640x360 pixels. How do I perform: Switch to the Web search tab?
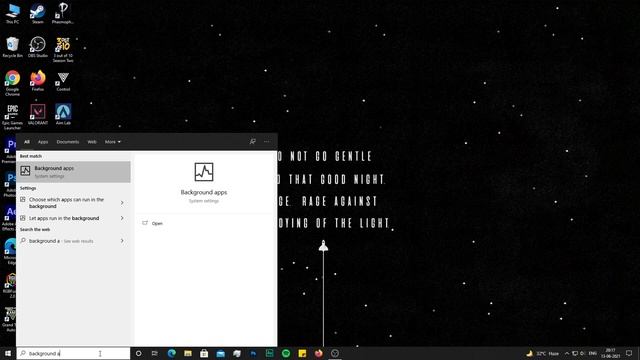tap(92, 142)
